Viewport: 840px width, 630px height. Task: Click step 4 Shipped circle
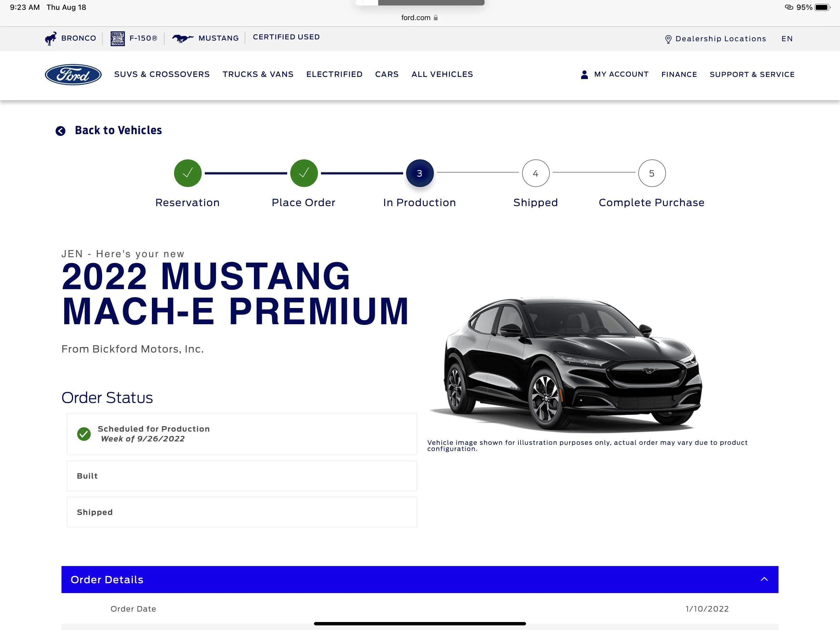point(536,173)
